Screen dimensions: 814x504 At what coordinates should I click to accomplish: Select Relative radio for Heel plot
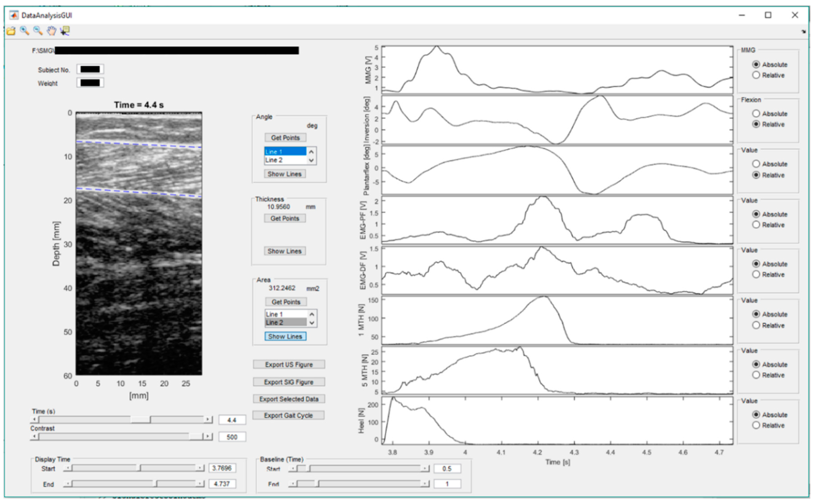tap(756, 426)
